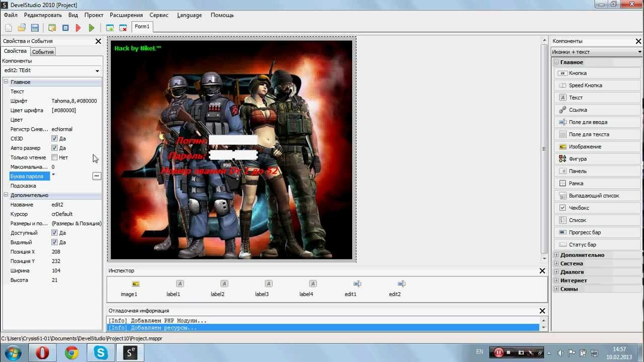Open the Редактировать menu
The width and height of the screenshot is (644, 362).
43,15
